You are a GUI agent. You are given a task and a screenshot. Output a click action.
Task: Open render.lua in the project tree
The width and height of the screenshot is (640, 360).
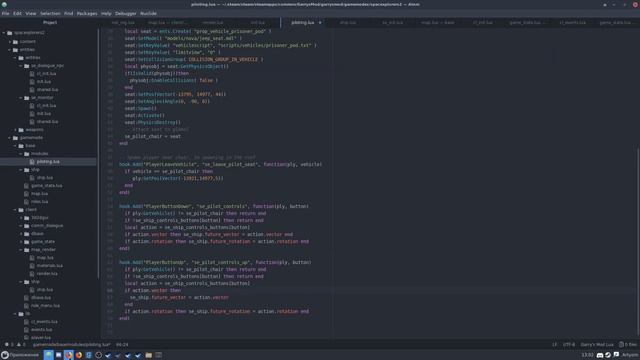[47, 273]
